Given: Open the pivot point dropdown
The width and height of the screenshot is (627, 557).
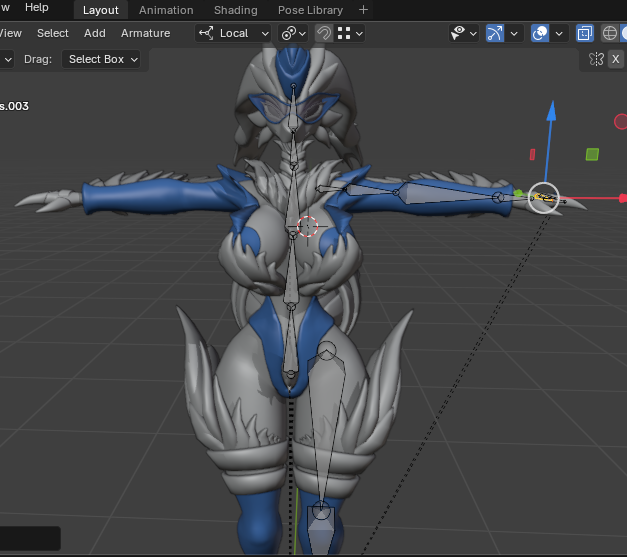Looking at the screenshot, I should point(293,33).
